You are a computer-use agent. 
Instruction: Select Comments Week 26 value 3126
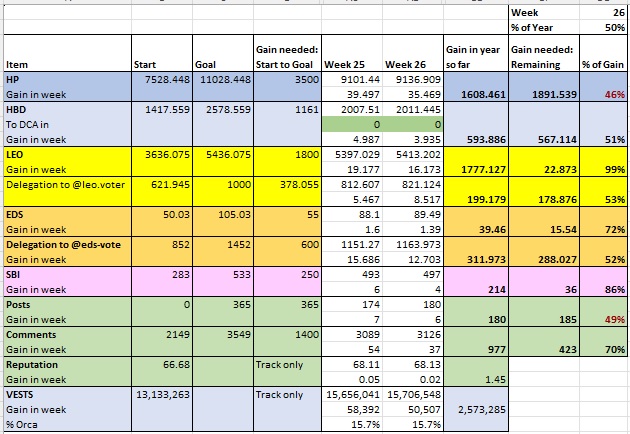[x=413, y=334]
